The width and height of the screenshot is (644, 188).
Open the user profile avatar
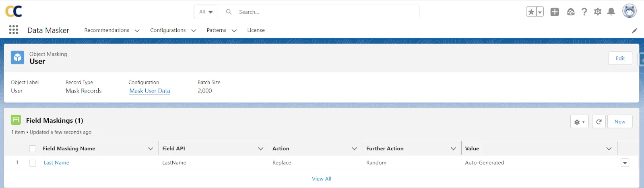629,11
